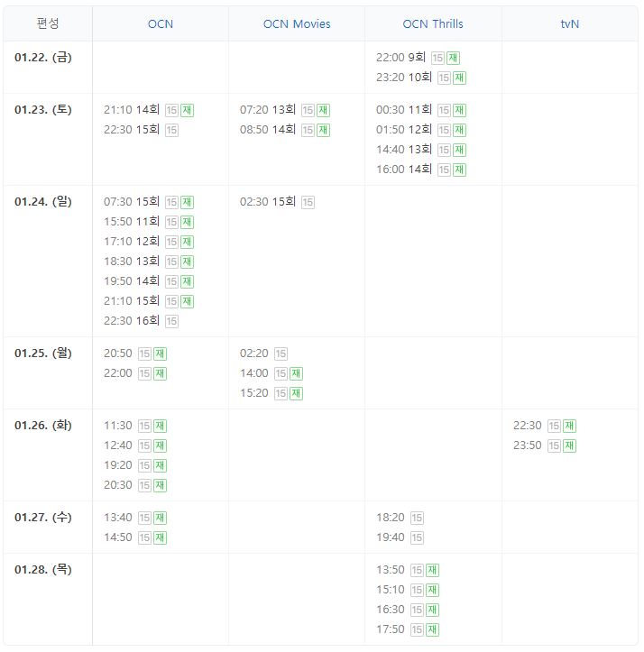Open the OCN Movies channel link
The image size is (644, 652).
click(297, 24)
